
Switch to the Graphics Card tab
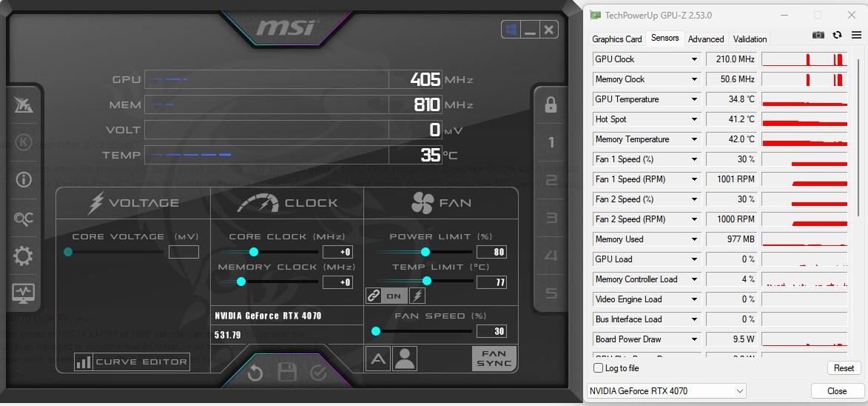pyautogui.click(x=617, y=39)
